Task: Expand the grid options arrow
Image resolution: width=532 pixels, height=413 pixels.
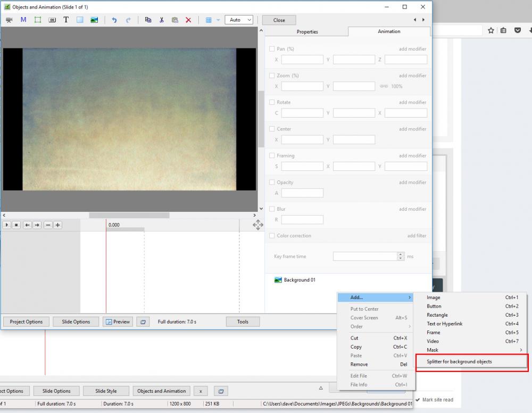Action: click(218, 20)
